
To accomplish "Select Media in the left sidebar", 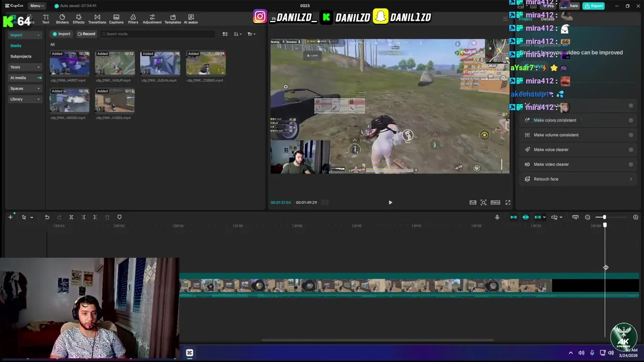I will (16, 46).
